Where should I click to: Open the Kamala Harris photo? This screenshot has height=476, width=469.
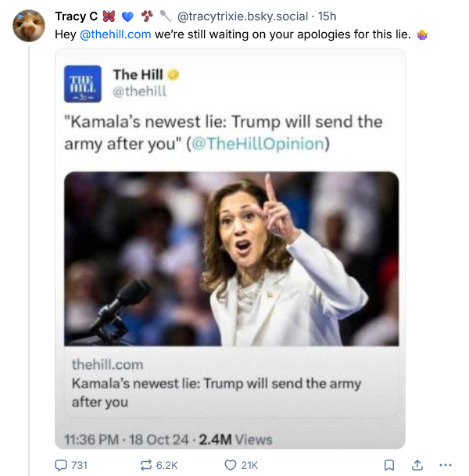[x=231, y=259]
